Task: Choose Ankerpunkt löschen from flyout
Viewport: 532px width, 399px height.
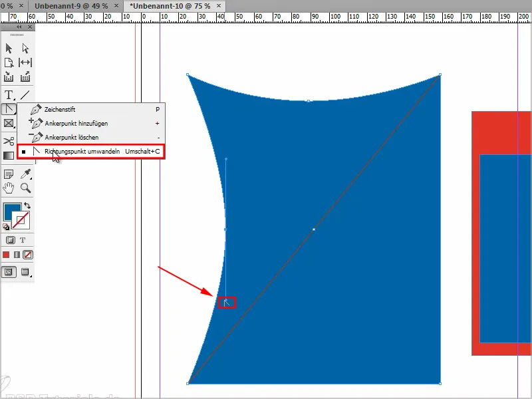Action: tap(91, 138)
